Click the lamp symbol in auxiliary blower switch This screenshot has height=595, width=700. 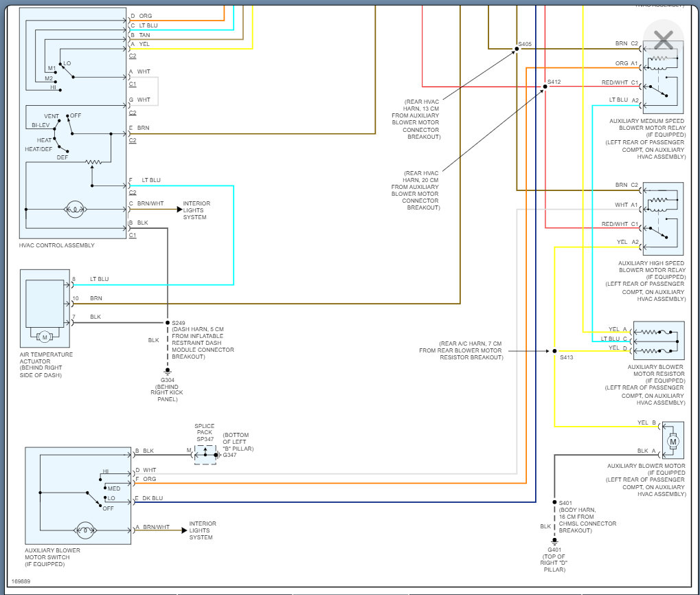[x=84, y=530]
